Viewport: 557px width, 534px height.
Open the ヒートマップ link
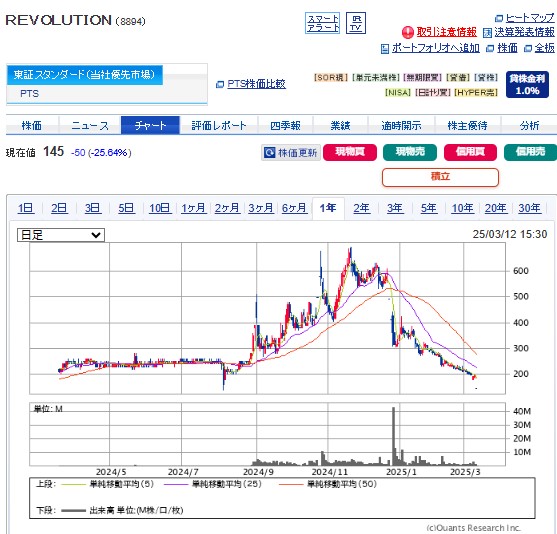click(x=530, y=18)
